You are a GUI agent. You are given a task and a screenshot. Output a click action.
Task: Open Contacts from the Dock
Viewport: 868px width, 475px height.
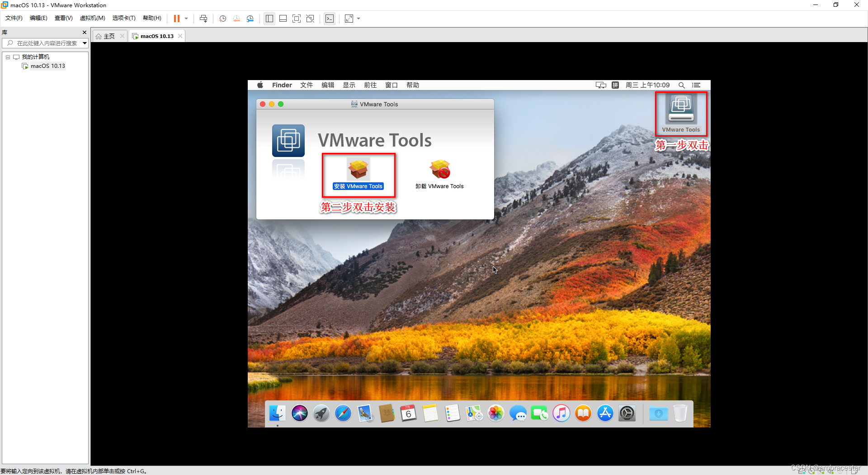click(x=387, y=413)
